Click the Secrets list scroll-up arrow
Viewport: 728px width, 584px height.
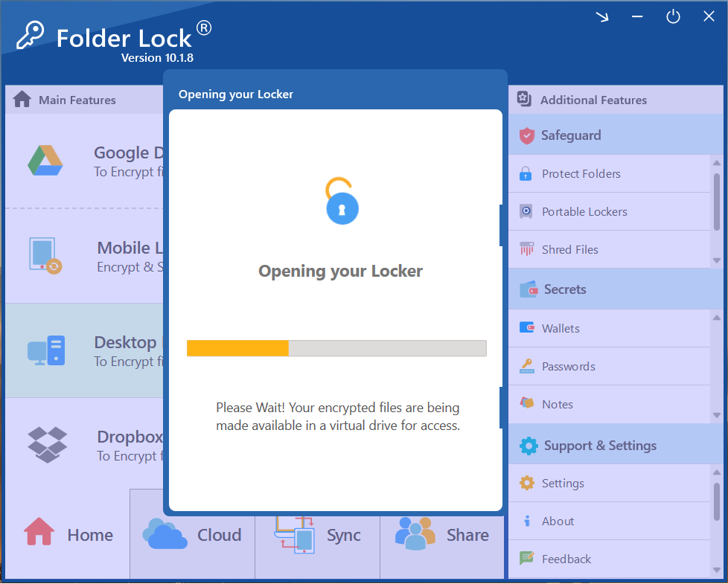[x=717, y=317]
